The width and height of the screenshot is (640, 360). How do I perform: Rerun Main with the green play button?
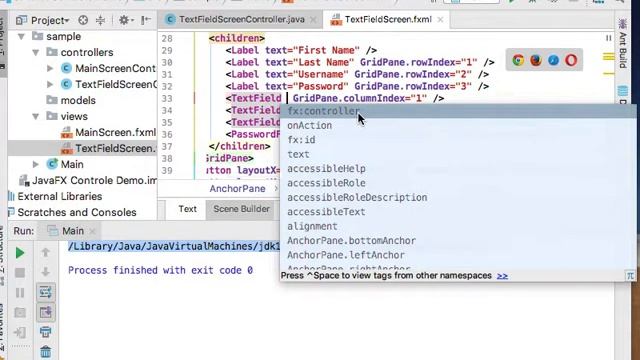click(20, 253)
